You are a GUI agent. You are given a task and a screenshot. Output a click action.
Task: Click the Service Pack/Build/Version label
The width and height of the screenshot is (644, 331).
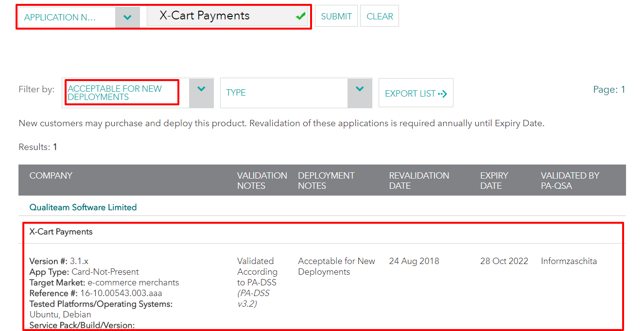coord(82,325)
